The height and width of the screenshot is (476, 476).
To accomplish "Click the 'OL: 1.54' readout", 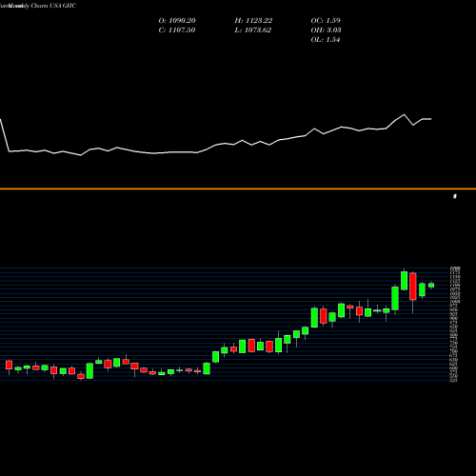I will (x=326, y=40).
